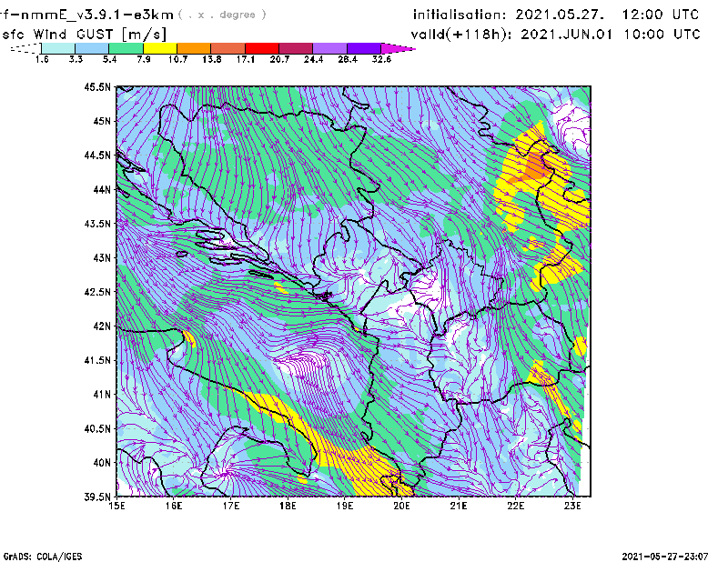Pick the red legend swatch after 17.1

pyautogui.click(x=262, y=48)
